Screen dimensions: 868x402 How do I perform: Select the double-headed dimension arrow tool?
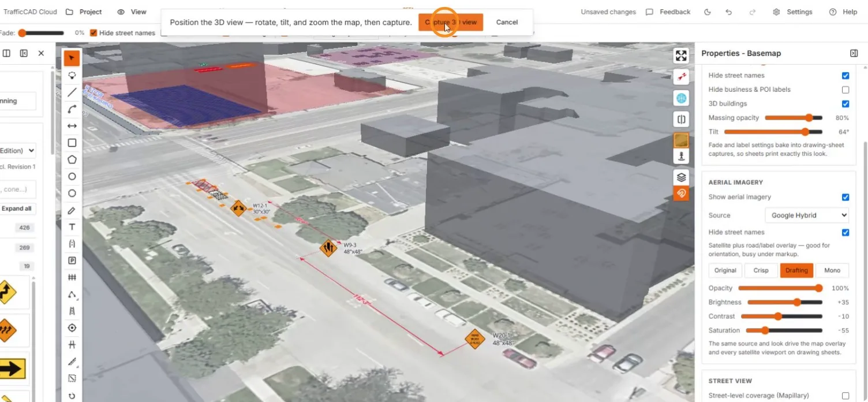click(x=72, y=126)
